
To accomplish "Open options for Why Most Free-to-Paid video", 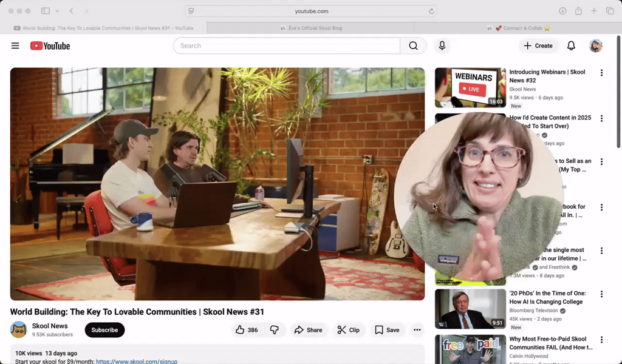I will (601, 340).
